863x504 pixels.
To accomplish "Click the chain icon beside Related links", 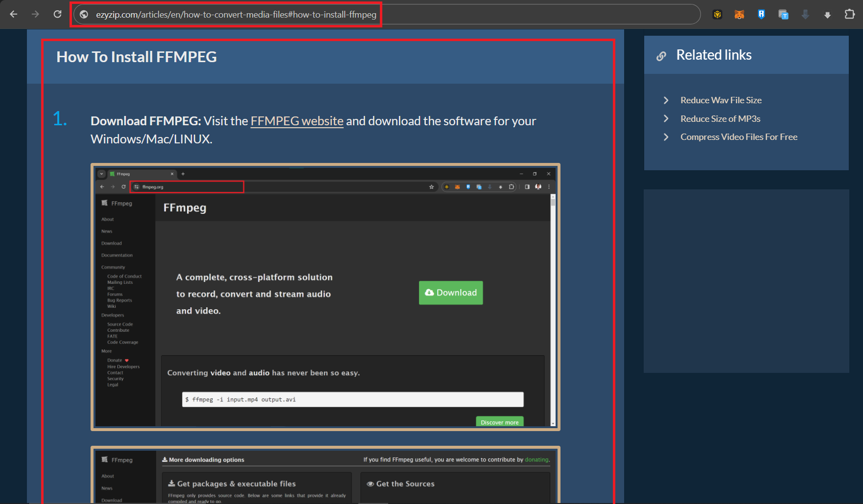I will 661,55.
